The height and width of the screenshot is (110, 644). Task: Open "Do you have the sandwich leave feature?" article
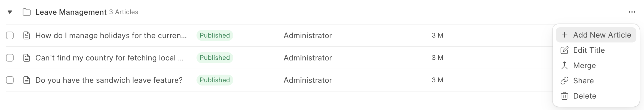(x=109, y=80)
